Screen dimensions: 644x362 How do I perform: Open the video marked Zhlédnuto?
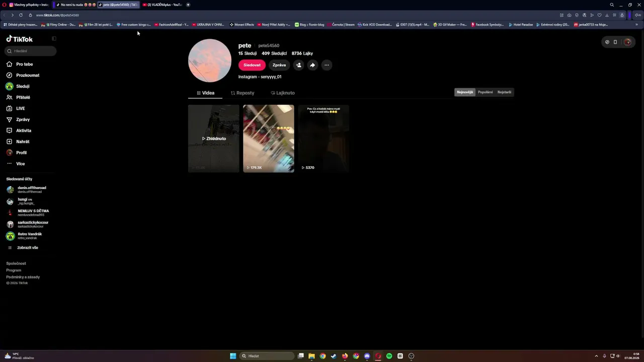pyautogui.click(x=214, y=138)
